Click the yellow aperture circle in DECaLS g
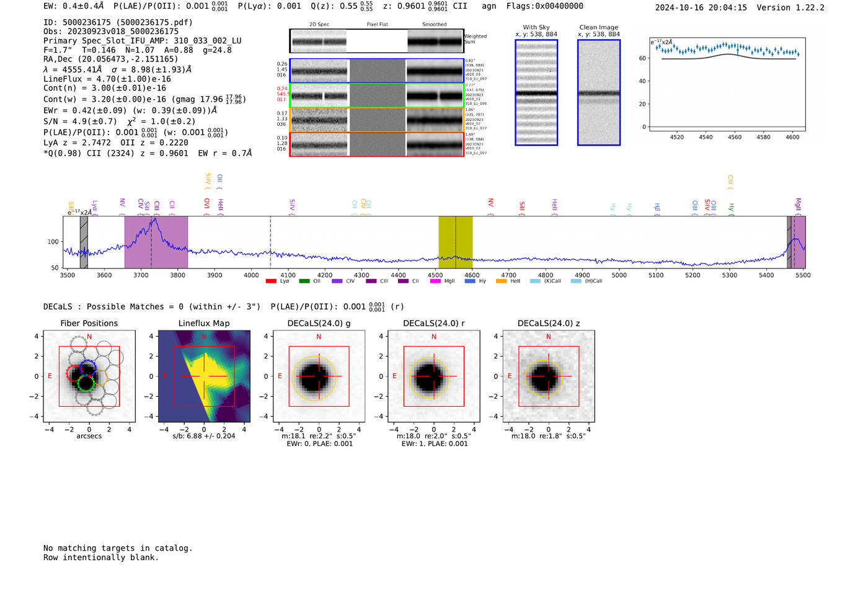The image size is (868, 591). click(x=314, y=378)
